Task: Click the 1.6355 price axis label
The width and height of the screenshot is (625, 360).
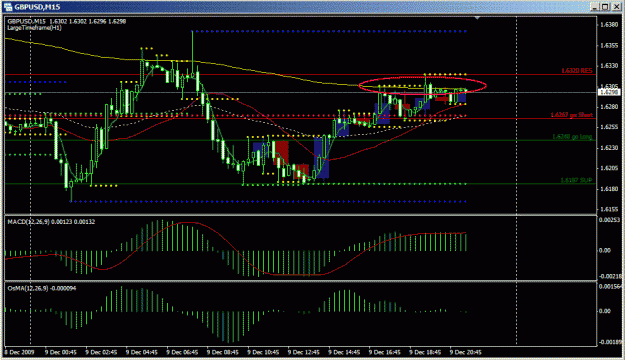Action: click(609, 45)
